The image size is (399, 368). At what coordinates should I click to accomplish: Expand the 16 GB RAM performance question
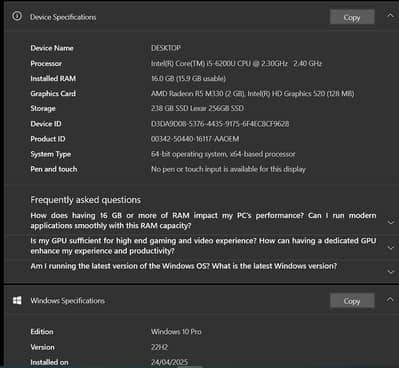(391, 222)
